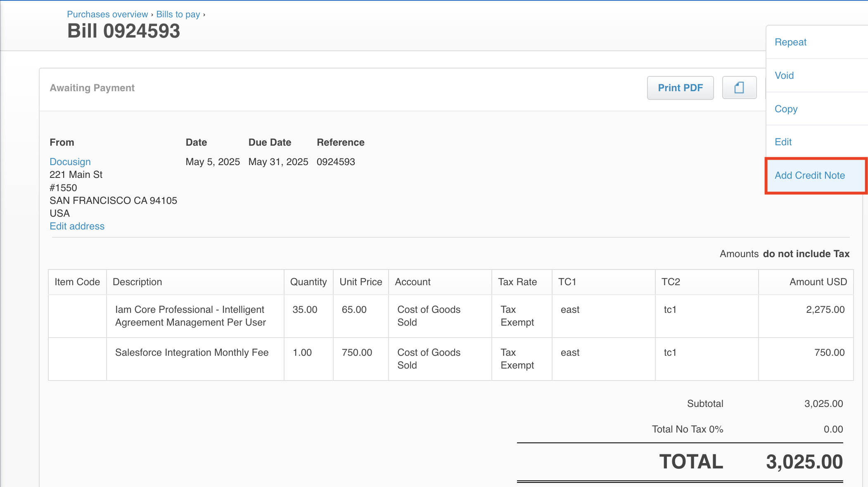Screen dimensions: 868x487
Task: Click tc1 value in Salesforce row
Action: pos(707,359)
